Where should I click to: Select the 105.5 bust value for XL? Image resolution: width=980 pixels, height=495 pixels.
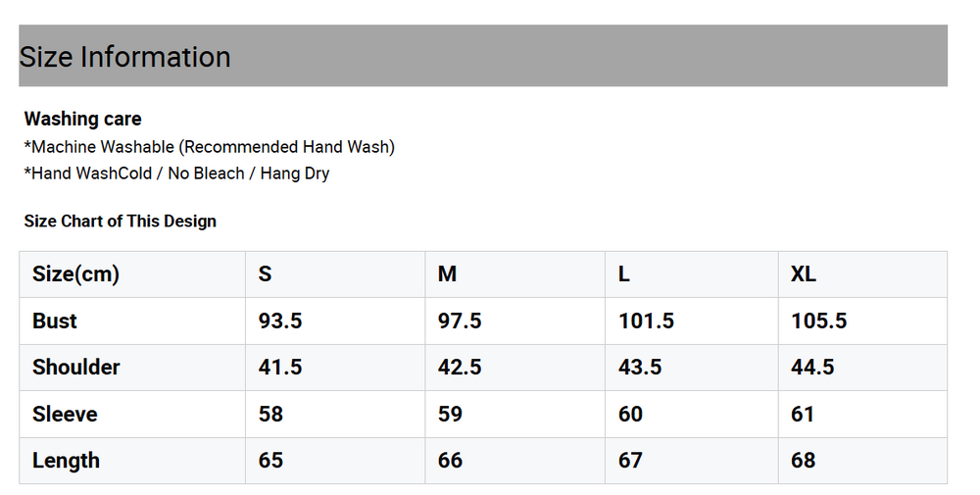pos(863,321)
